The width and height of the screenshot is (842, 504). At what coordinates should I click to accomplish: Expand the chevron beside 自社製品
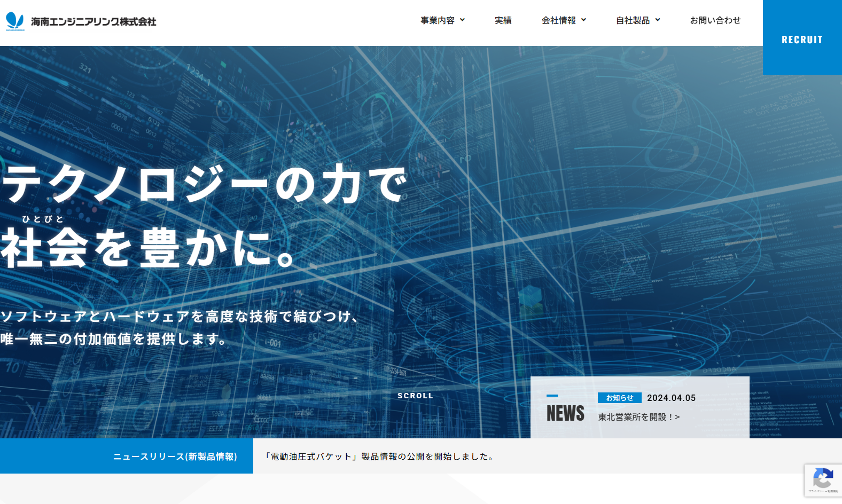(658, 20)
